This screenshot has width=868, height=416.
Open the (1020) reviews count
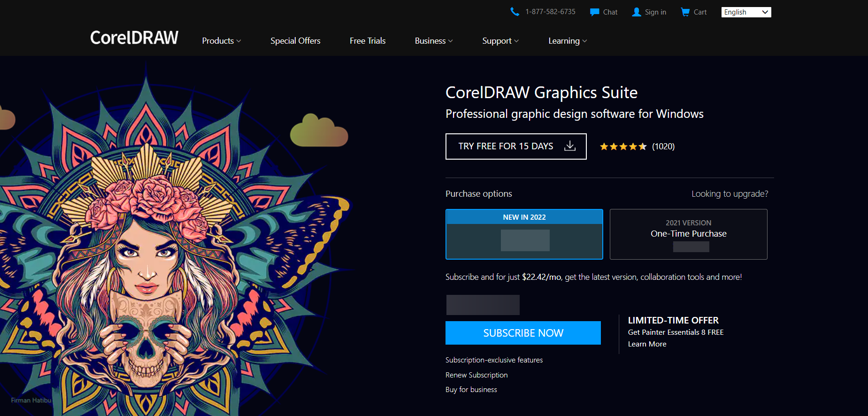click(x=663, y=146)
